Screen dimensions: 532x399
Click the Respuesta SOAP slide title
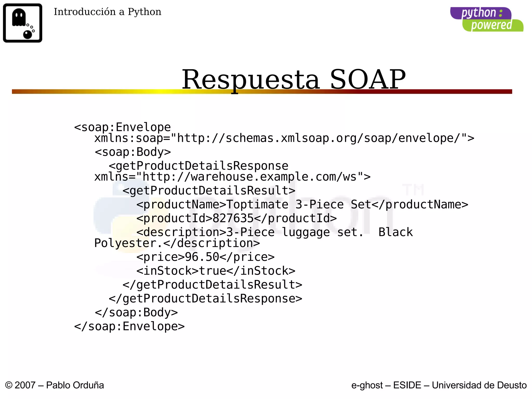[x=294, y=79]
